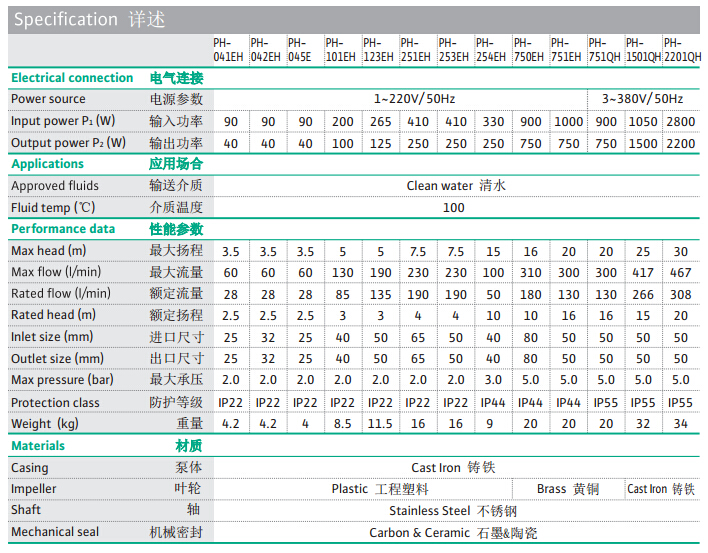
Task: Click the PH-123EH model column header
Action: click(x=379, y=50)
